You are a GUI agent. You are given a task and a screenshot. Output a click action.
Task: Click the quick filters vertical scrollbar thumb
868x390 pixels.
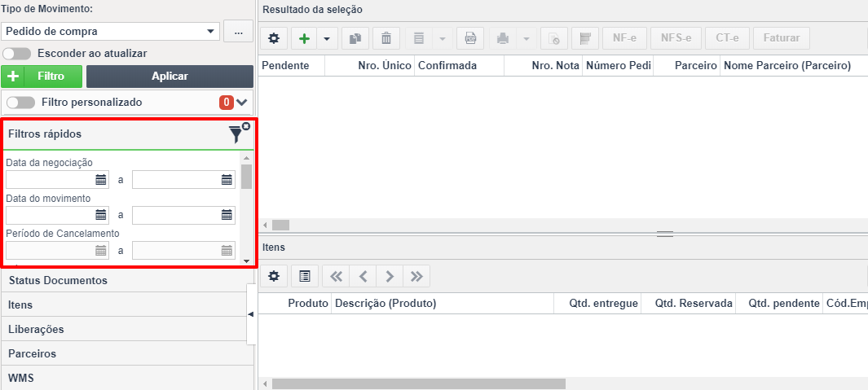(246, 177)
